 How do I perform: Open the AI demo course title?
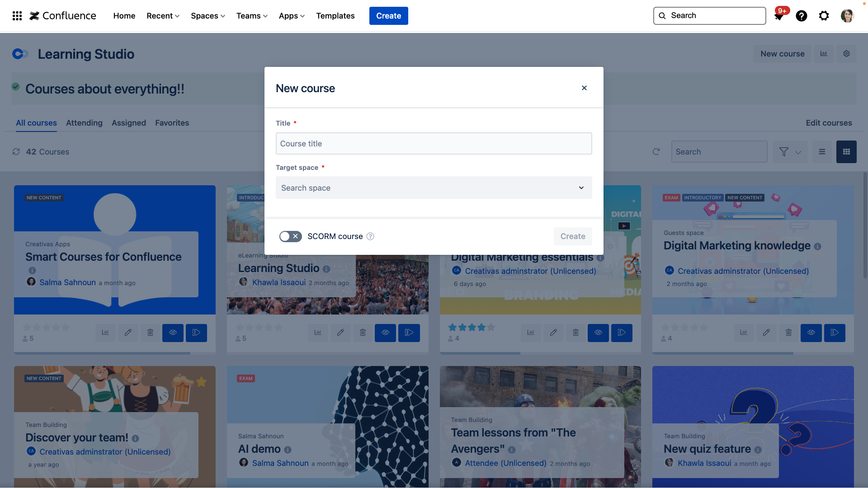(x=259, y=449)
